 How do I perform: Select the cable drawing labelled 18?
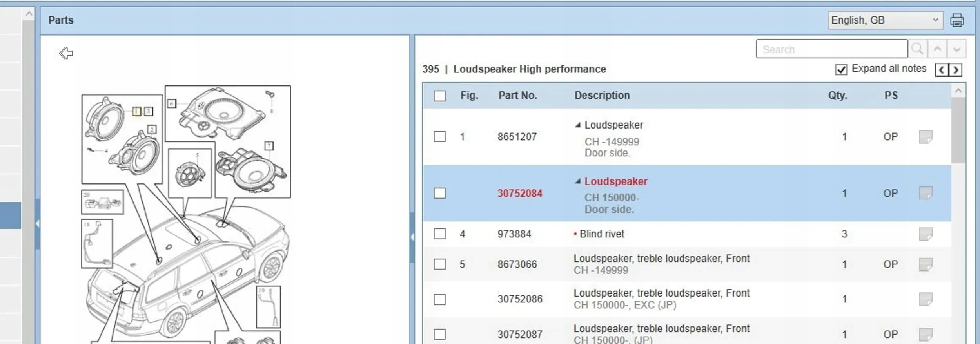(x=97, y=244)
